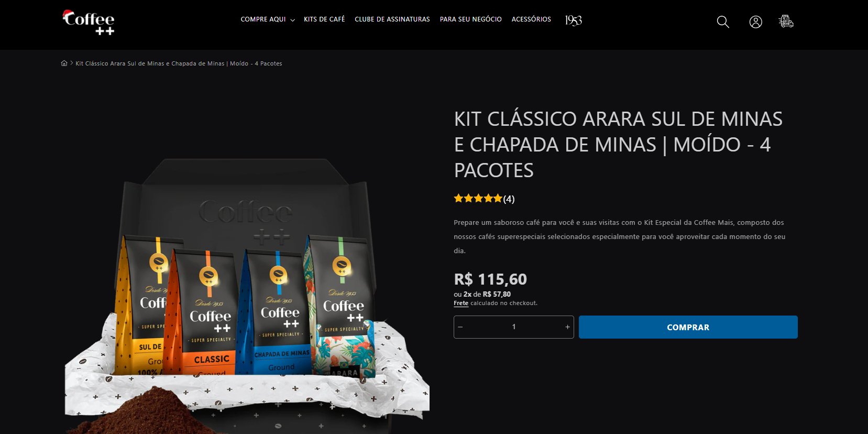
Task: Click the breadcrumb home icon
Action: tap(64, 63)
